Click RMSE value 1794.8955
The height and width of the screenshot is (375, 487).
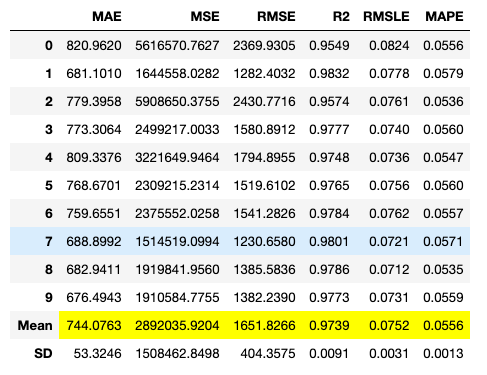[x=264, y=157]
